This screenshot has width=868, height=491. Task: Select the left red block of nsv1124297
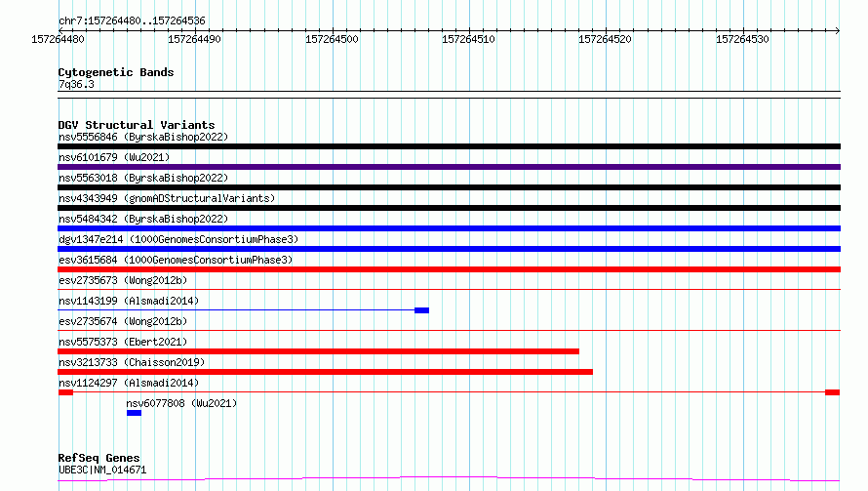click(x=66, y=392)
